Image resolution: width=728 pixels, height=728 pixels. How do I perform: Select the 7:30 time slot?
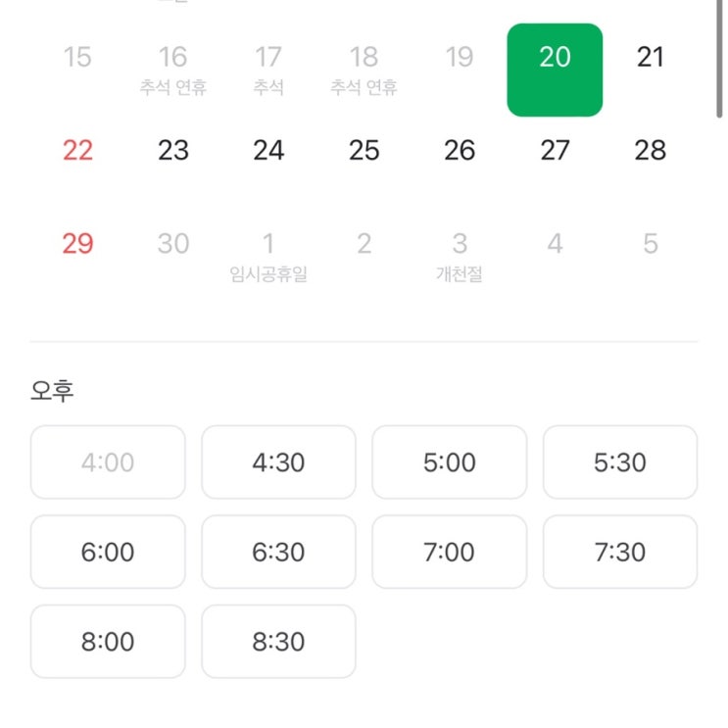tap(620, 552)
